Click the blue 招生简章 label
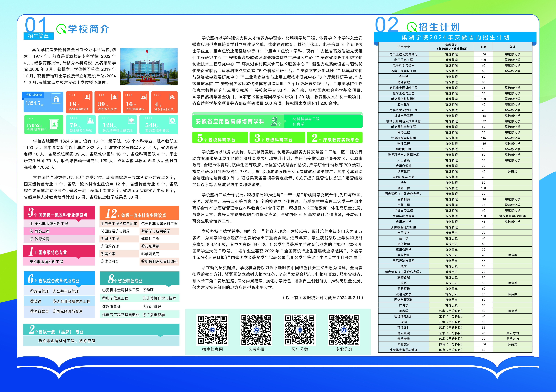This screenshot has height=392, width=556. pyautogui.click(x=38, y=36)
